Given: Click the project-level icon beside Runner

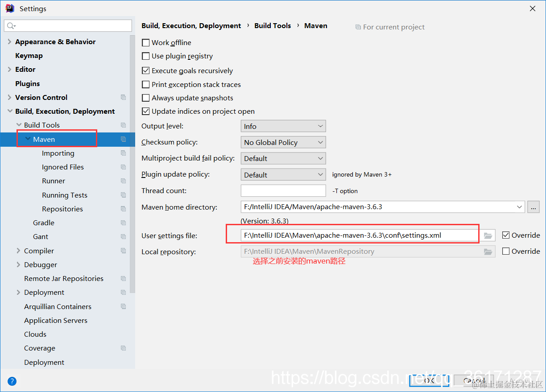Looking at the screenshot, I should (124, 181).
